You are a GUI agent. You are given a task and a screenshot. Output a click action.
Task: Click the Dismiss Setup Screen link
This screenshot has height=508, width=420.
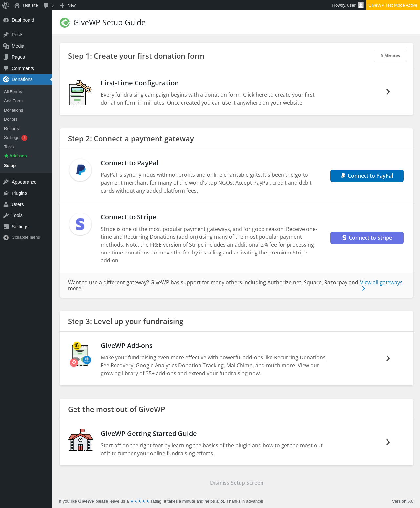237,483
